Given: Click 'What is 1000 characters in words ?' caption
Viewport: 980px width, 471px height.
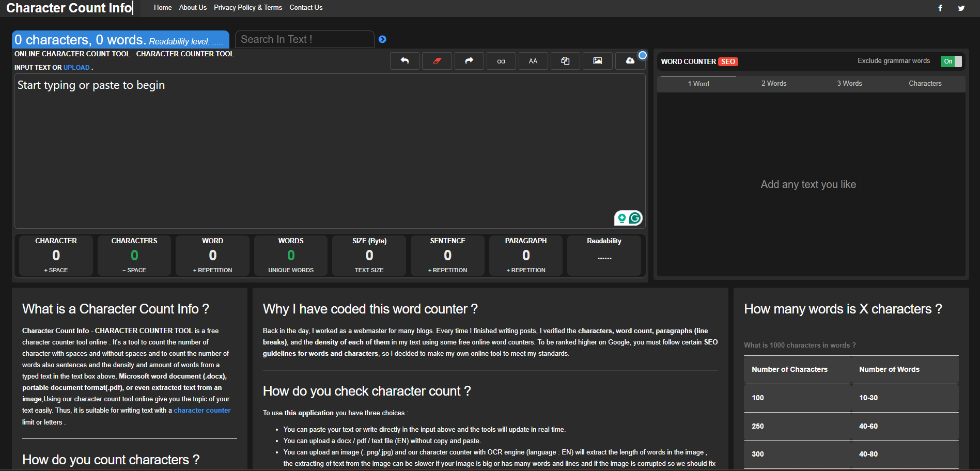Looking at the screenshot, I should (800, 345).
